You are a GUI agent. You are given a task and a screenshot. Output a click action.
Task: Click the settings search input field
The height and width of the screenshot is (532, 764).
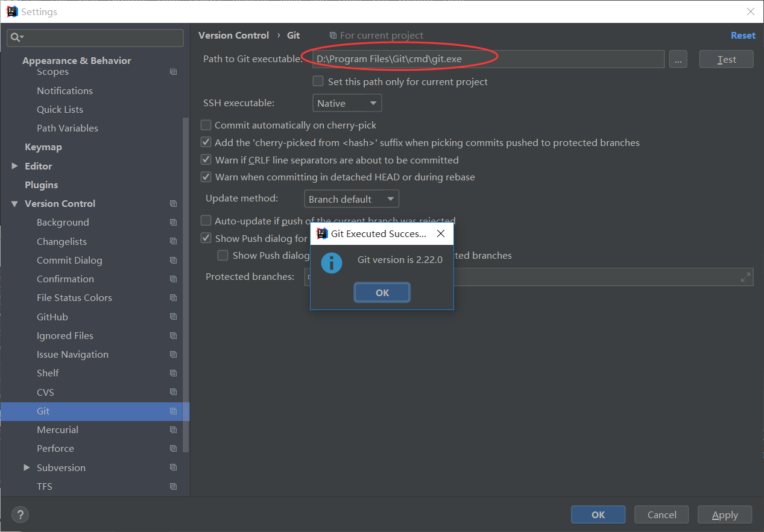95,37
